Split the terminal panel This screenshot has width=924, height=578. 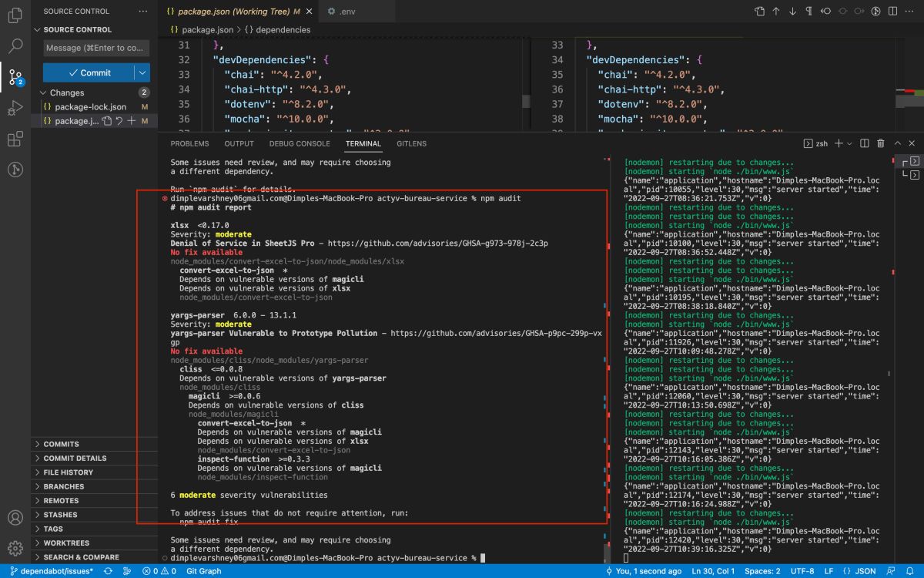[864, 143]
